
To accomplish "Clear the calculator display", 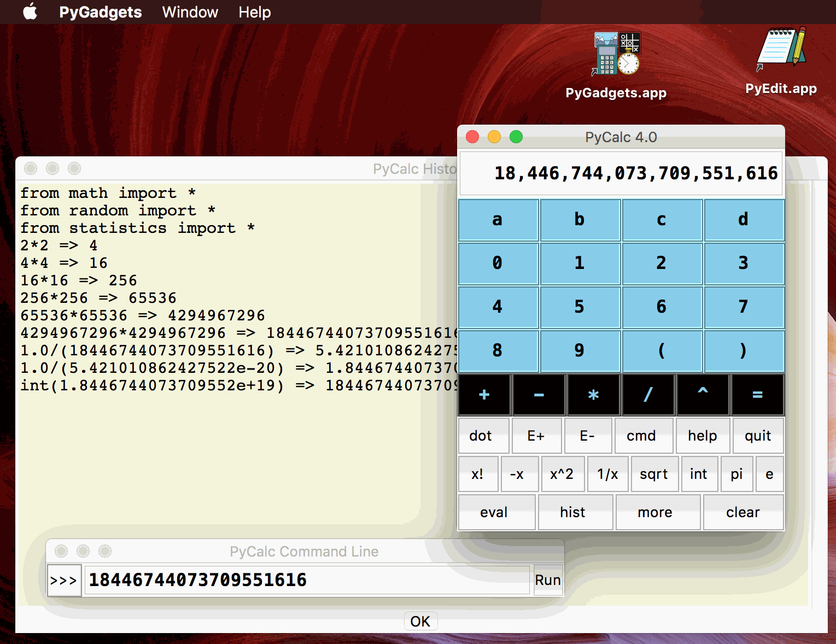I will 743,512.
